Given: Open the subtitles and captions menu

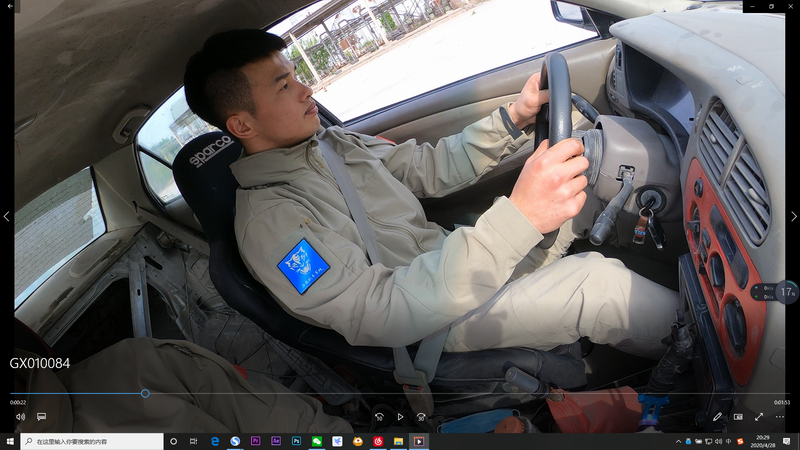Looking at the screenshot, I should point(42,417).
